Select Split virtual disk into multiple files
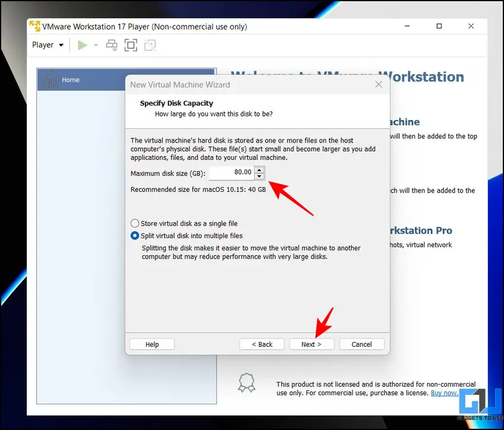Viewport: 504px width, 430px height. [x=135, y=236]
